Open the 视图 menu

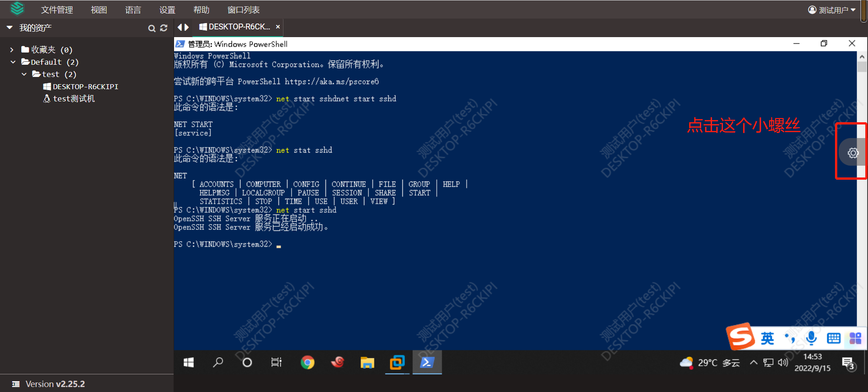(x=99, y=10)
